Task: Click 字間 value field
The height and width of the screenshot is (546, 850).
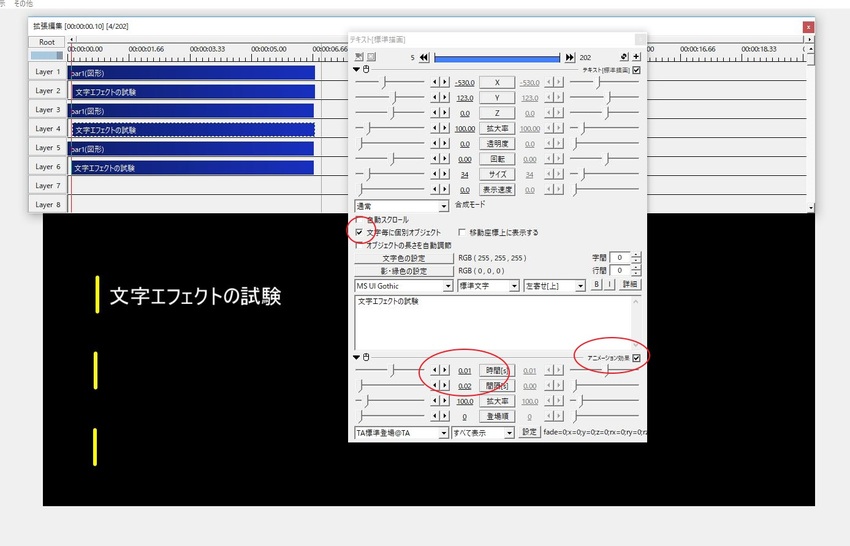Action: click(x=620, y=258)
